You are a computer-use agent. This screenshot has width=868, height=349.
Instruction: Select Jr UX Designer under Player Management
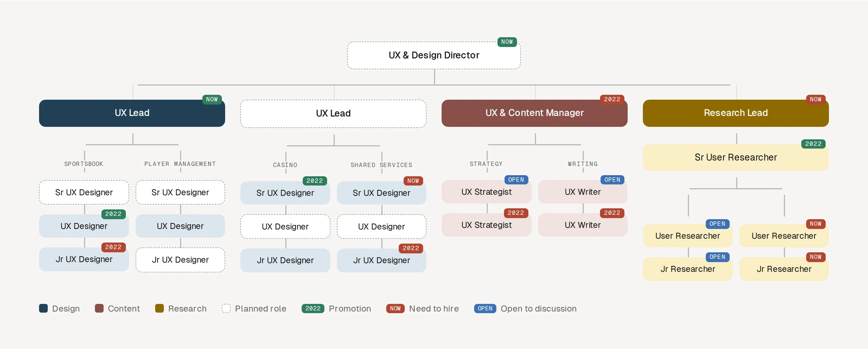(180, 260)
